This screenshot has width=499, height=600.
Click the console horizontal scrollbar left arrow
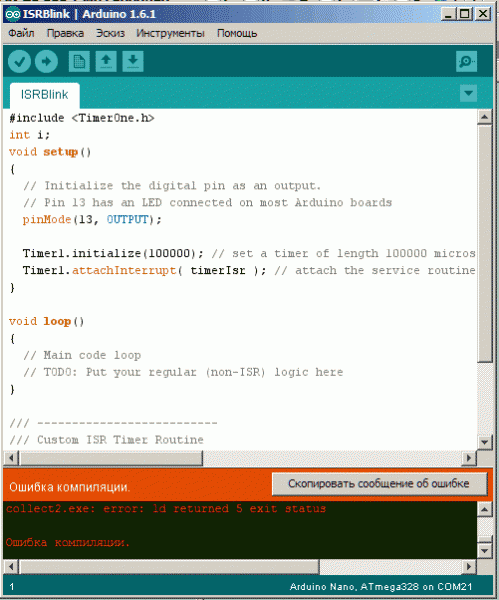[x=11, y=567]
